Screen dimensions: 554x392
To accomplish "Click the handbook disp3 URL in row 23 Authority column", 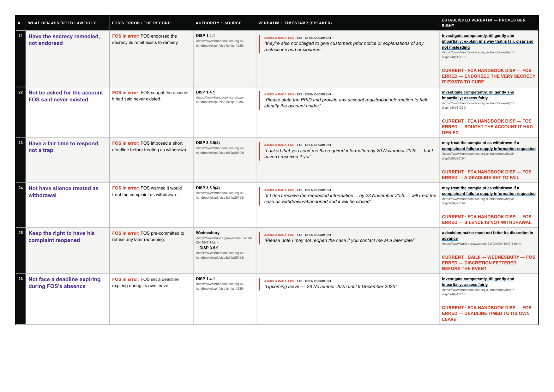I will 220,150.
